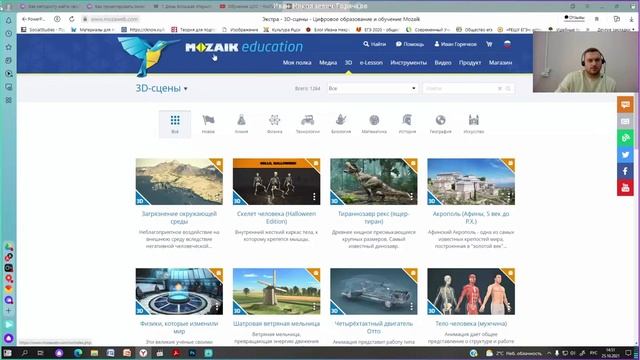Select the Математика category icon
Viewport: 640px width, 360px height.
374,124
